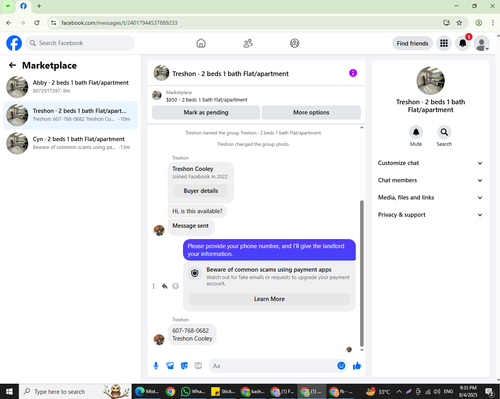Image resolution: width=500 pixels, height=399 pixels.
Task: Expand the Customize chat section
Action: tap(430, 163)
